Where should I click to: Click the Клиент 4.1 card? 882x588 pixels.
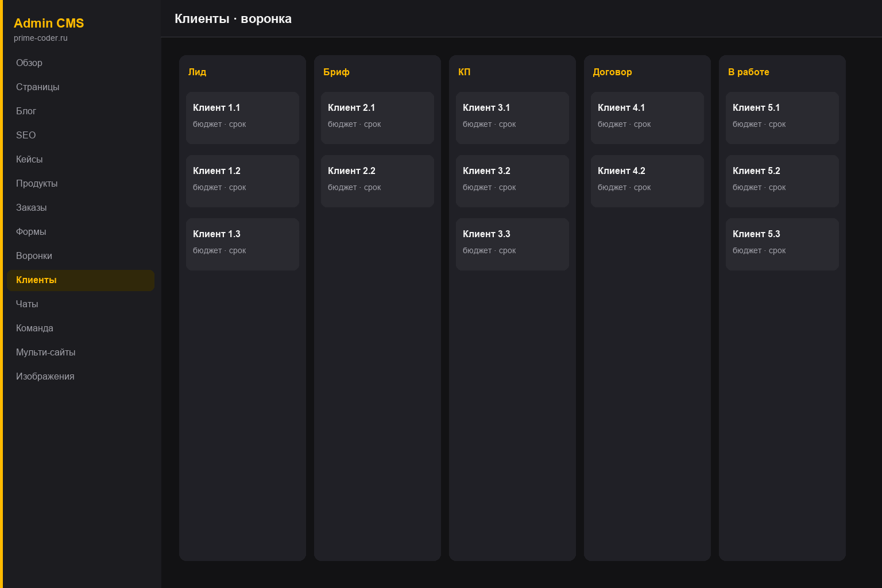tap(647, 118)
